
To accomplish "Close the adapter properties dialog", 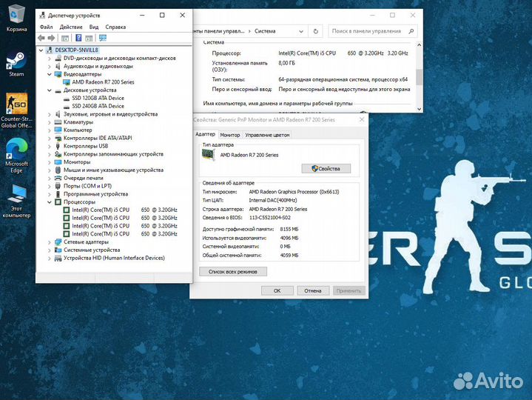I will (362, 119).
